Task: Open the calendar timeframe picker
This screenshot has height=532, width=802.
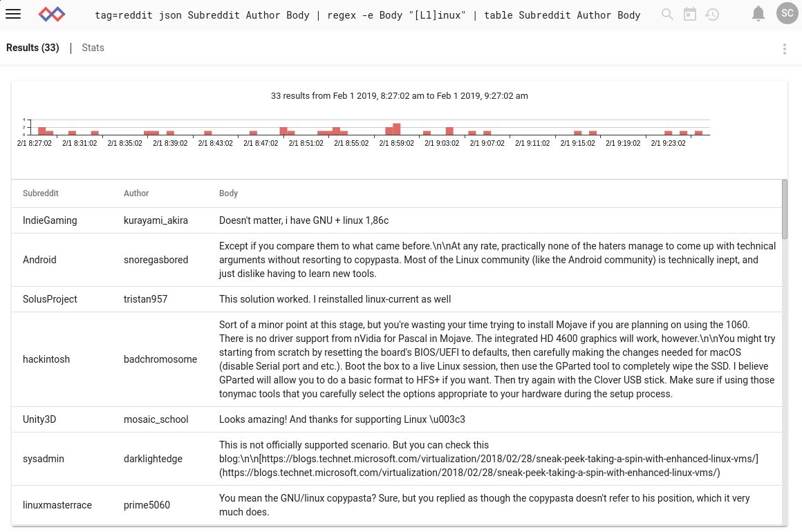Action: pos(690,15)
